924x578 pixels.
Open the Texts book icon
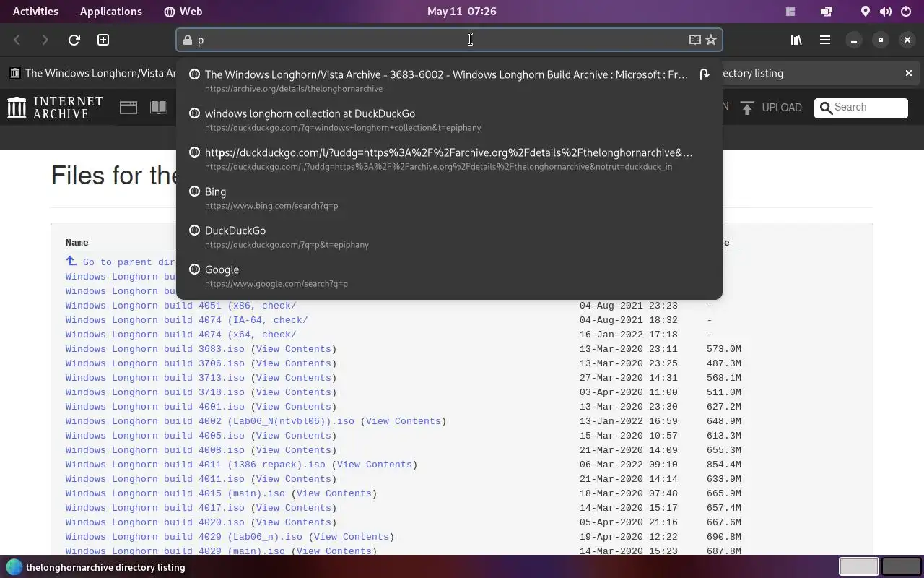pyautogui.click(x=159, y=108)
